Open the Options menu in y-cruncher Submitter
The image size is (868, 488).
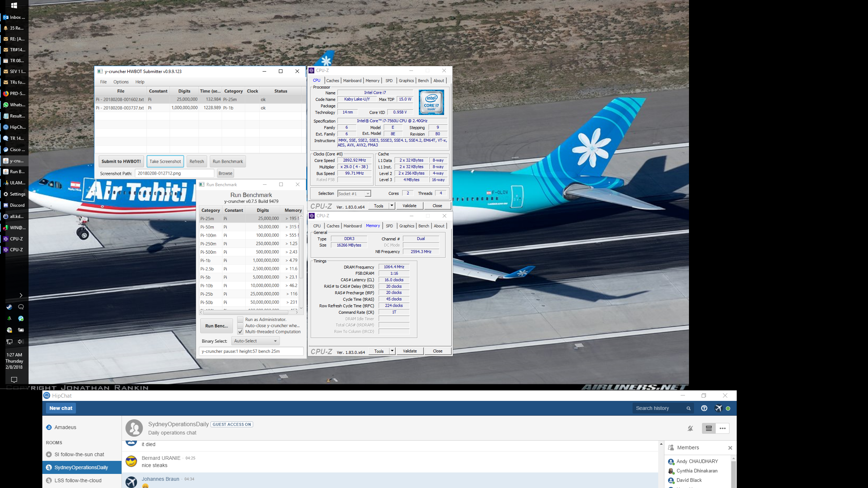[x=121, y=82]
